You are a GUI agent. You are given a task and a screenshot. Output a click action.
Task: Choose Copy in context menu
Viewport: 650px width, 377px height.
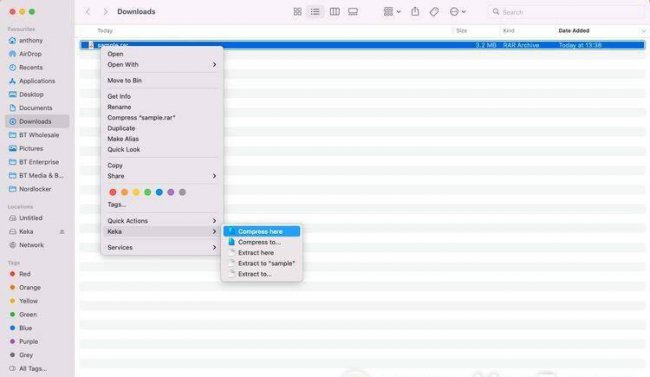(x=162, y=165)
